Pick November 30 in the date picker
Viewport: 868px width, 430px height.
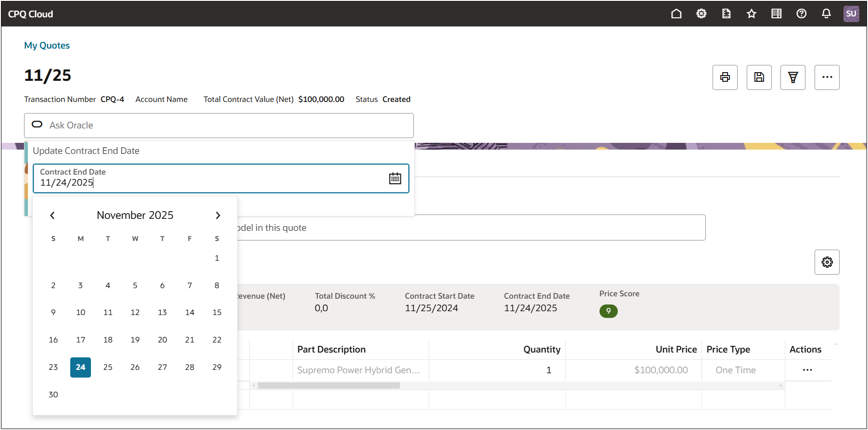53,394
